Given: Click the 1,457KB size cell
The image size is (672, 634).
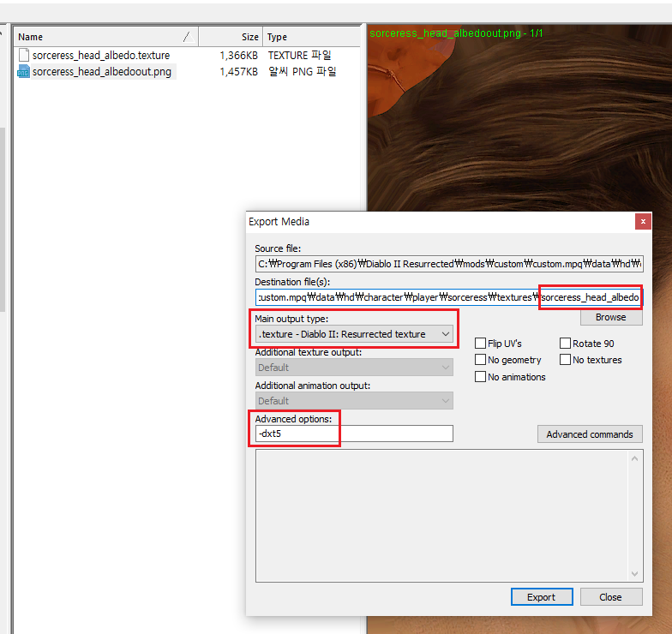Looking at the screenshot, I should click(238, 72).
